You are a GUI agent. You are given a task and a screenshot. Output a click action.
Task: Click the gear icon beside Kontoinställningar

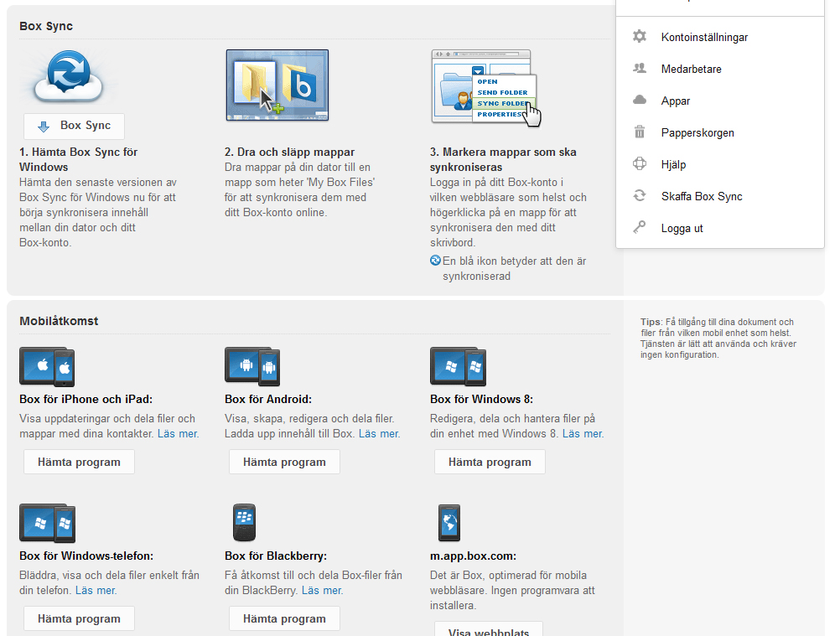[640, 36]
